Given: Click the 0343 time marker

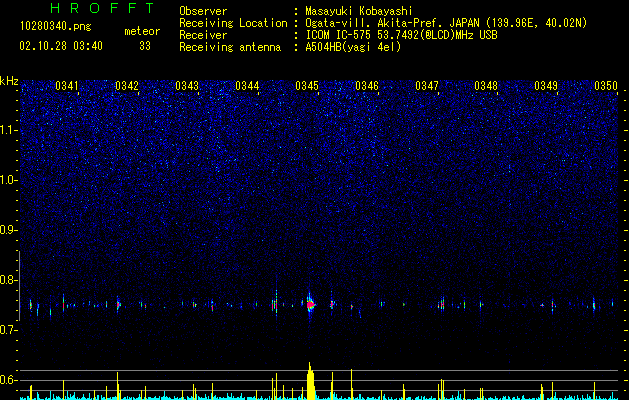Looking at the screenshot, I should click(x=187, y=86).
